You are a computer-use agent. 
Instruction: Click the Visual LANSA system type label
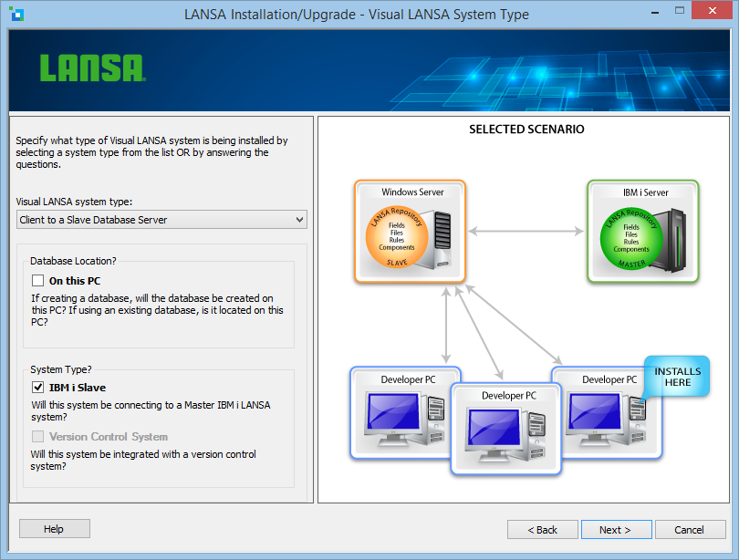pyautogui.click(x=74, y=202)
